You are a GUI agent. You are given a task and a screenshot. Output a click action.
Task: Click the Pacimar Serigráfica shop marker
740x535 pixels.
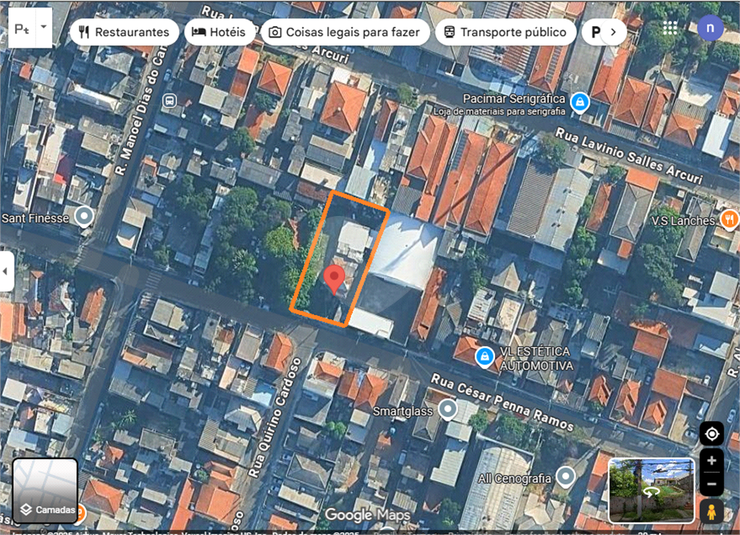click(579, 101)
